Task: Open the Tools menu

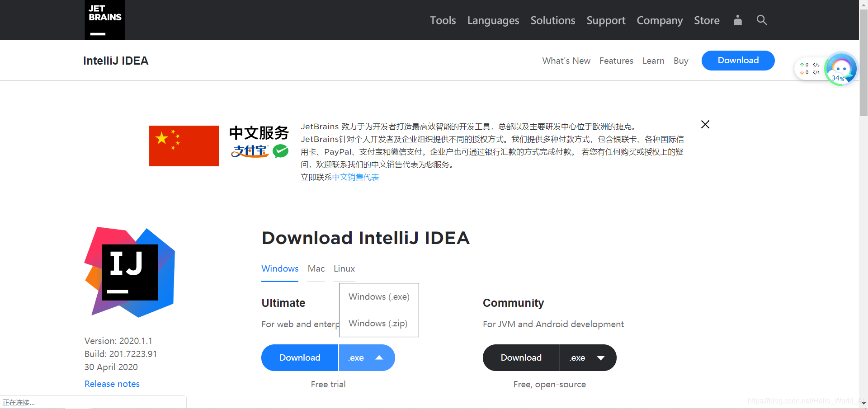Action: click(443, 20)
